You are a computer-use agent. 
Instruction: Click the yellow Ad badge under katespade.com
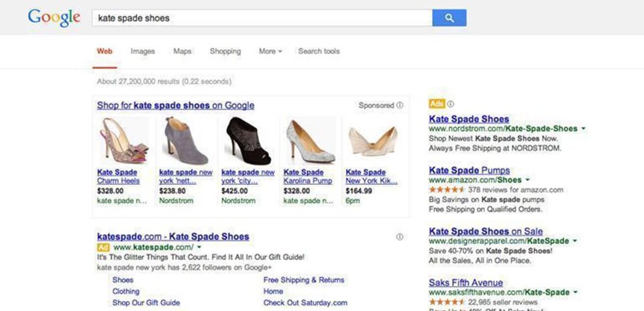point(103,247)
